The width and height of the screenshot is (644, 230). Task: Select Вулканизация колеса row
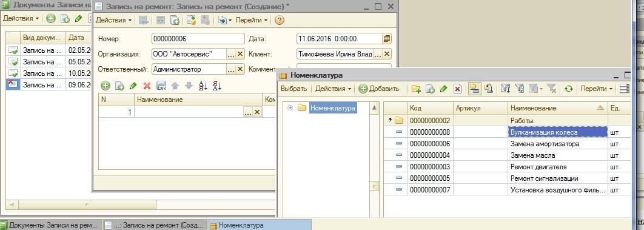point(507,132)
